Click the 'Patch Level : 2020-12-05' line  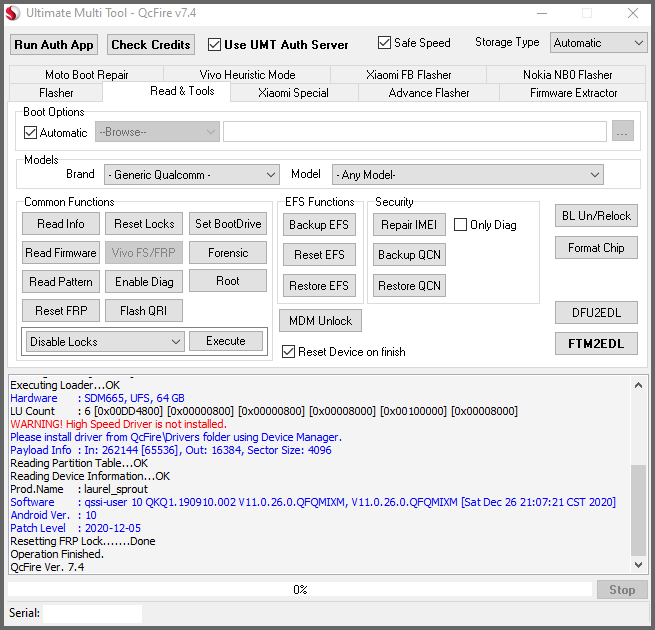[76, 528]
